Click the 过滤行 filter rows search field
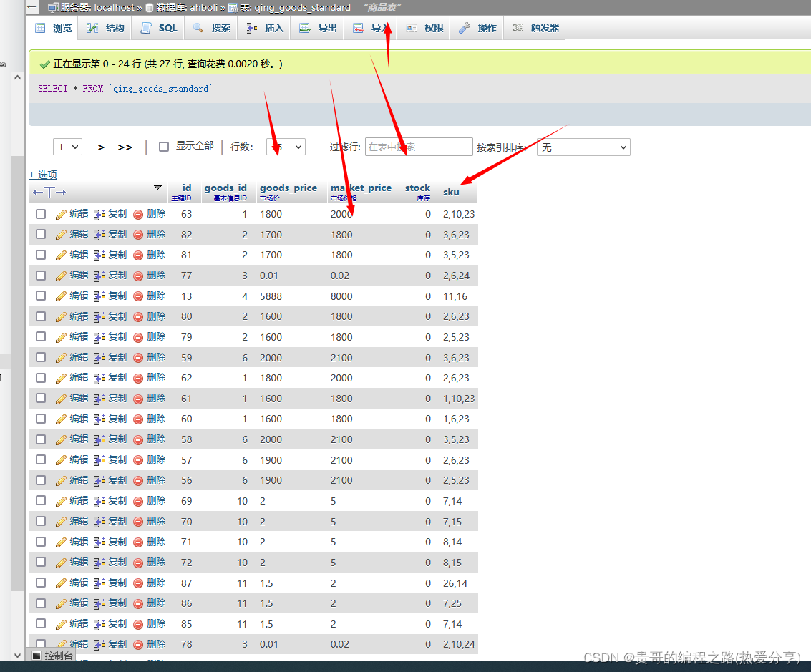Viewport: 811px width, 672px height. pos(419,147)
